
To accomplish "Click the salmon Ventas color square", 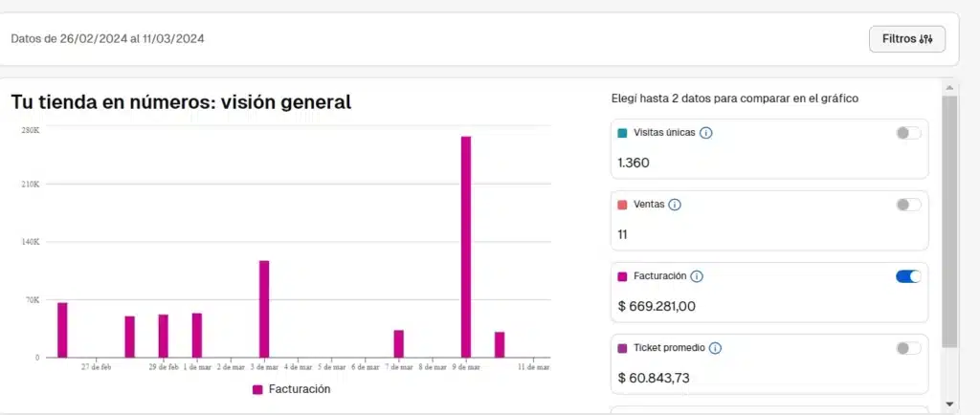I will (x=622, y=206).
